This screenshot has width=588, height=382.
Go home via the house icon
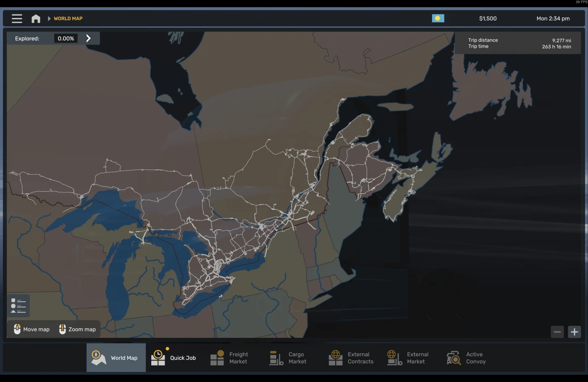pos(35,18)
